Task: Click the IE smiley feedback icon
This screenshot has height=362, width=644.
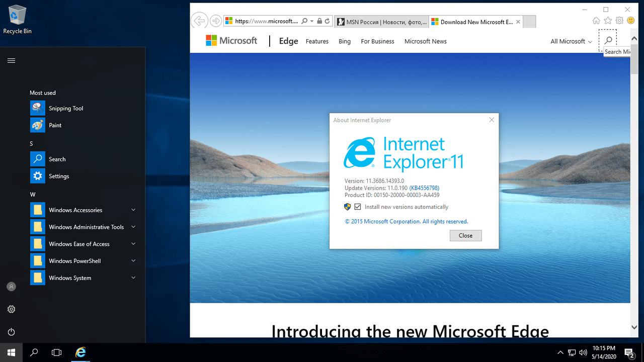Action: pos(630,21)
